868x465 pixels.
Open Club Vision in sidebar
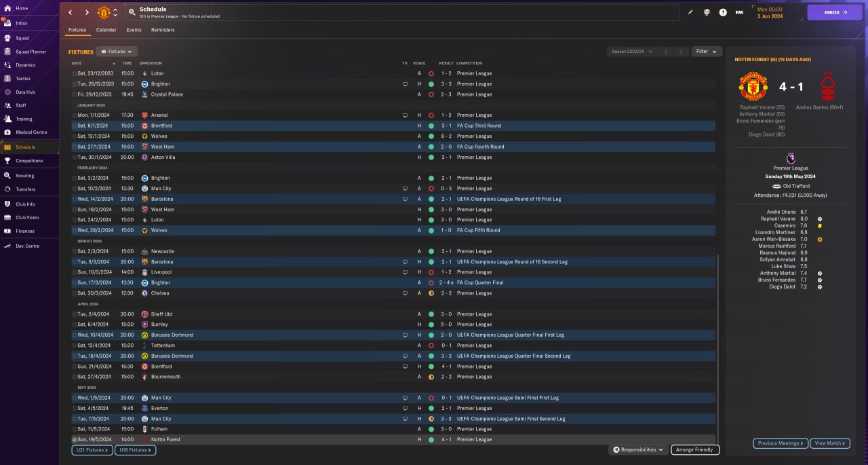click(27, 217)
